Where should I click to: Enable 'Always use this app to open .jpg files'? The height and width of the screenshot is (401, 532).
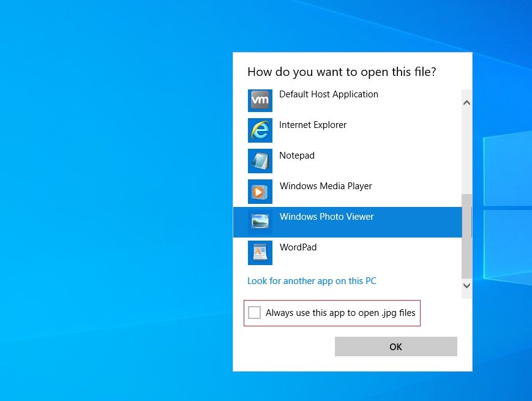click(255, 312)
